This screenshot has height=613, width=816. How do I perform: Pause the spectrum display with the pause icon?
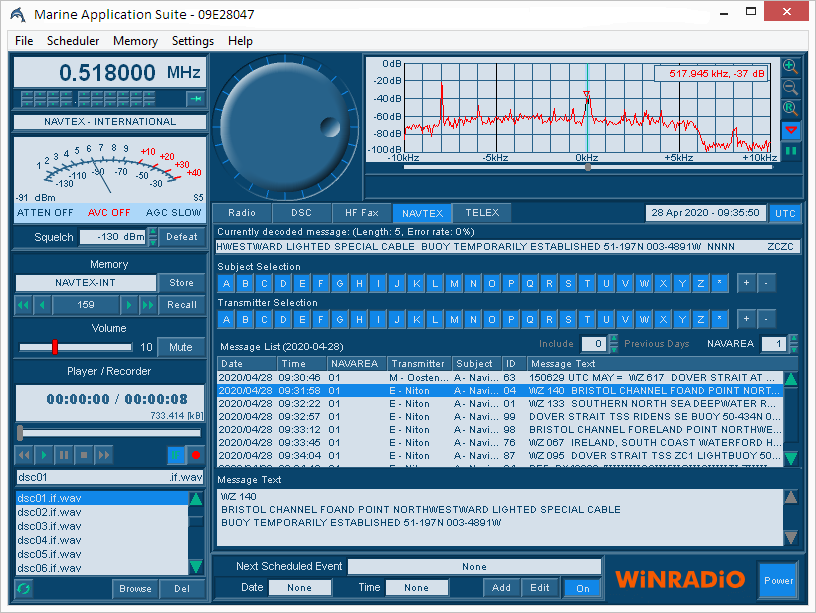(790, 151)
